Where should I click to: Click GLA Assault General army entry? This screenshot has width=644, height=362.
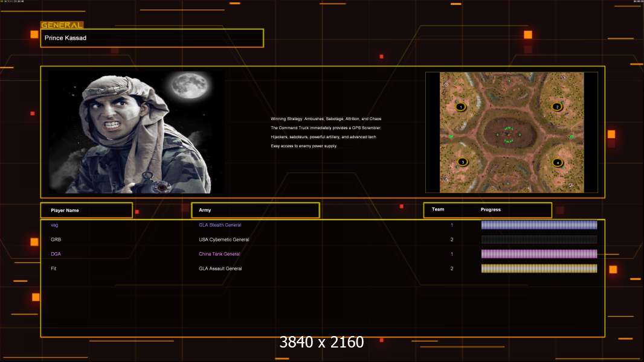[x=220, y=268]
